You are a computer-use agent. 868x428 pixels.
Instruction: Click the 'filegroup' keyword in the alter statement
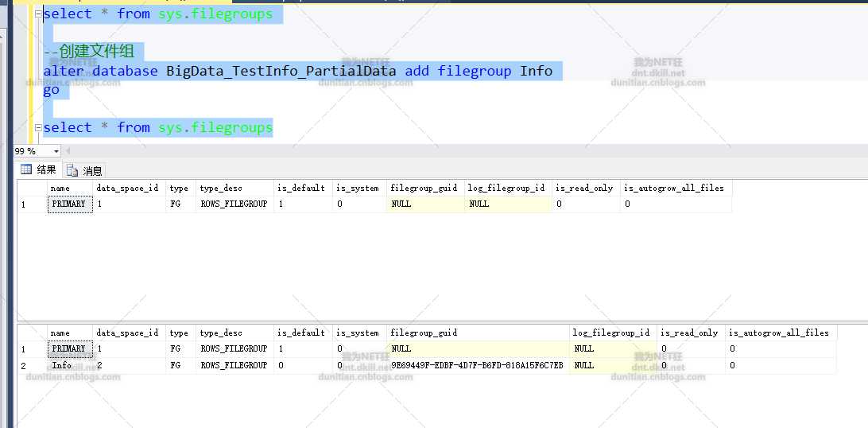coord(475,71)
